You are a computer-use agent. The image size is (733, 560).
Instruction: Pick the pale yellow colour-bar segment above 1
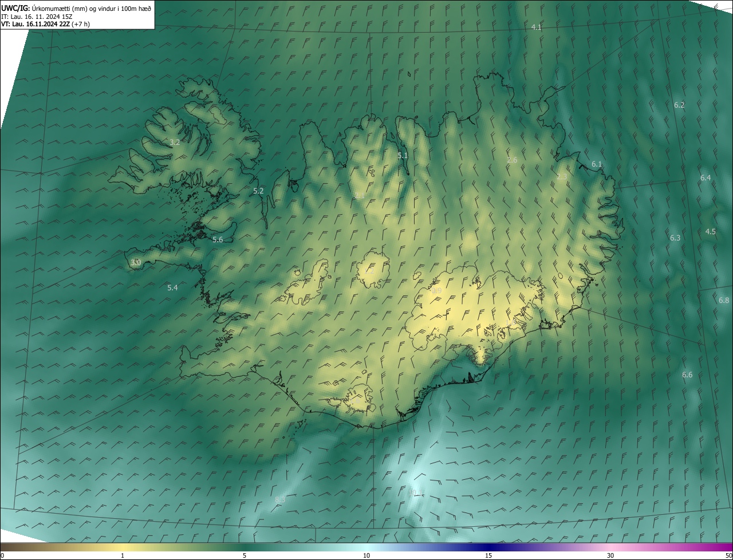tap(123, 547)
